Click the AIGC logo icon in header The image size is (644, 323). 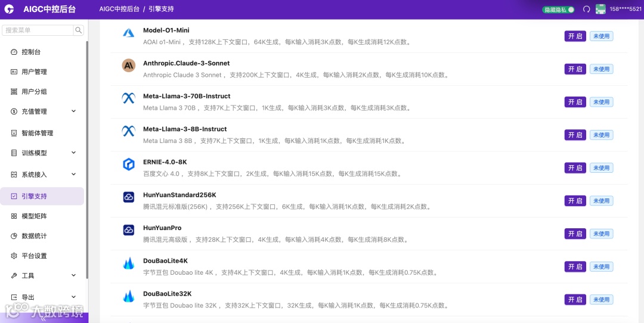pyautogui.click(x=9, y=9)
